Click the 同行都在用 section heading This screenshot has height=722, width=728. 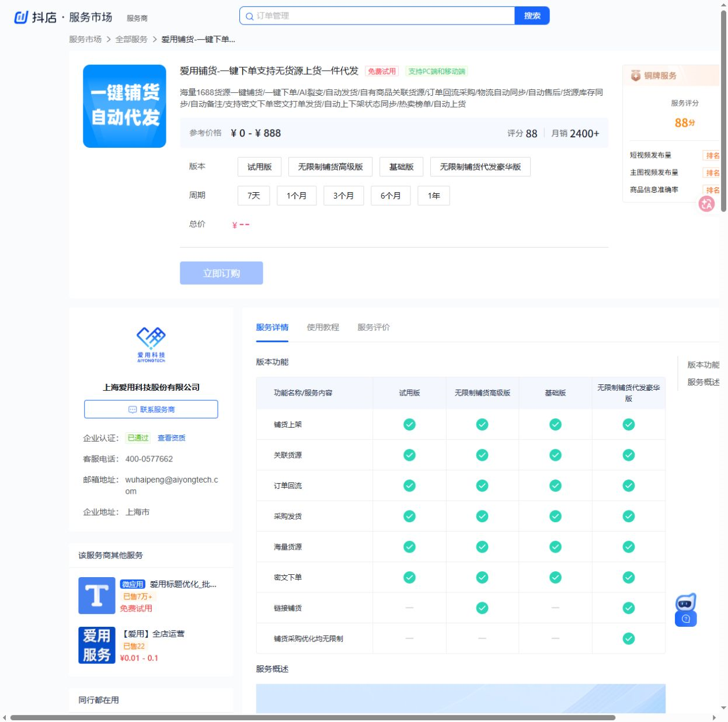pyautogui.click(x=99, y=700)
